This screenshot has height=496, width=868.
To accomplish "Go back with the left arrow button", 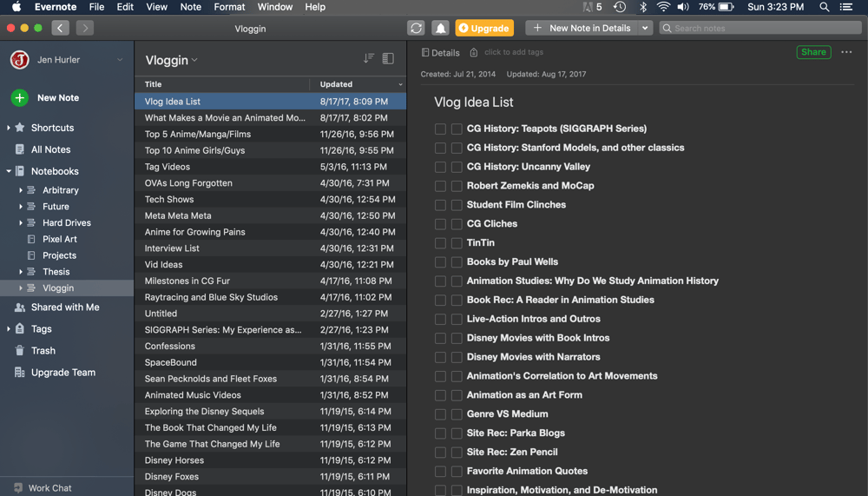I will pyautogui.click(x=61, y=28).
